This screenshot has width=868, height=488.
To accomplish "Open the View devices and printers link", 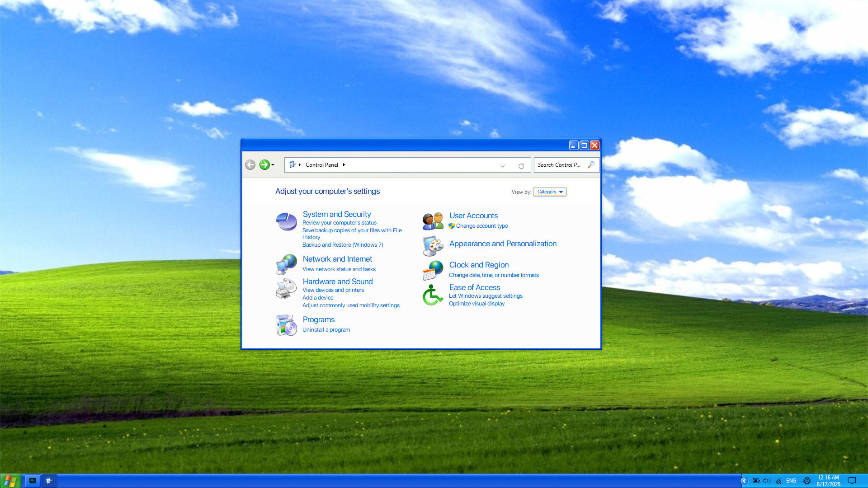I will [333, 290].
